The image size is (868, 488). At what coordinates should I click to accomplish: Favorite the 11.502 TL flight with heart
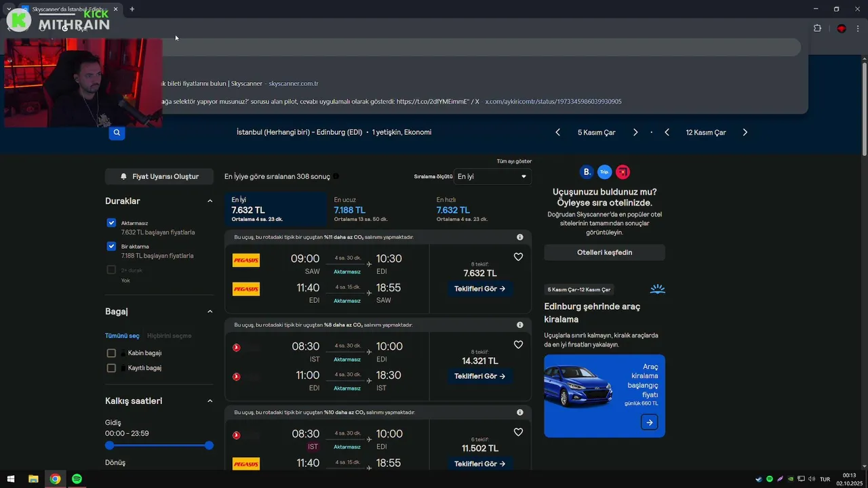pyautogui.click(x=518, y=432)
